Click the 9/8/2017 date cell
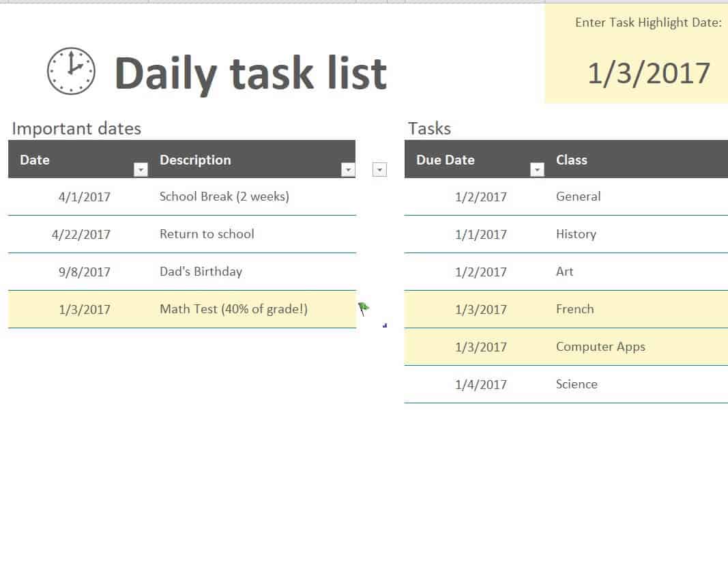 78,272
